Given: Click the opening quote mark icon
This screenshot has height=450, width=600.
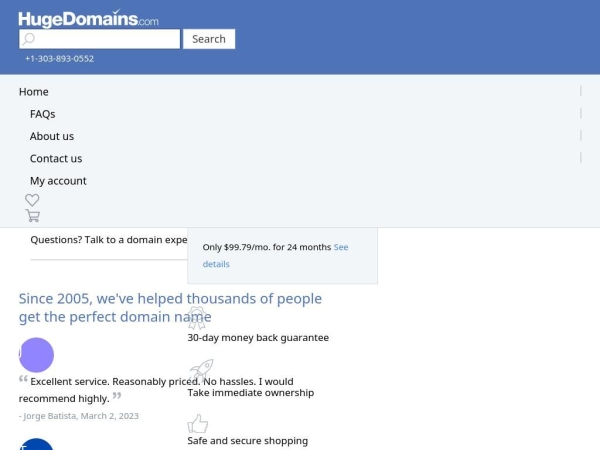Looking at the screenshot, I should point(23,379).
